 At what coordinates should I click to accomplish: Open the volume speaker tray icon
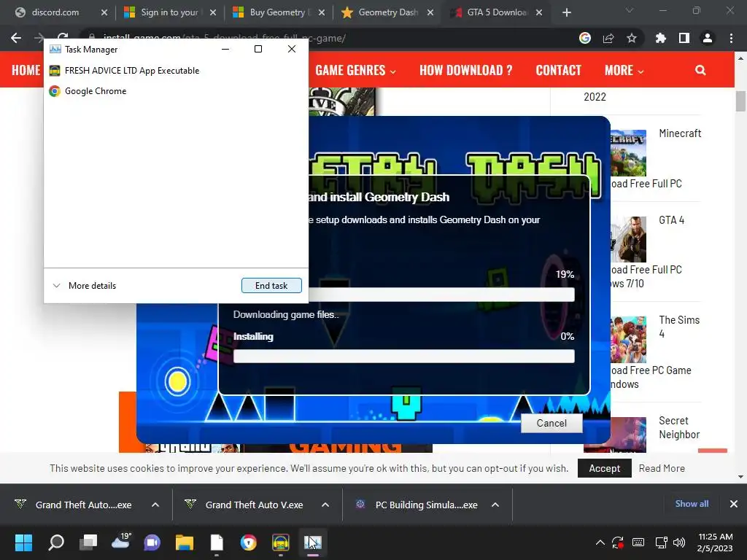[x=679, y=542]
